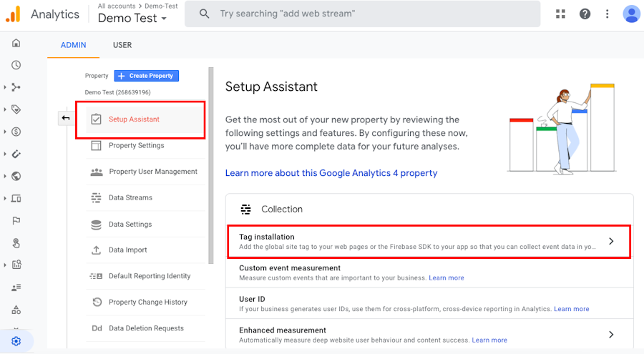Expand the arrow beside the tag icon
Viewport: 644px width, 354px height.
pos(4,109)
